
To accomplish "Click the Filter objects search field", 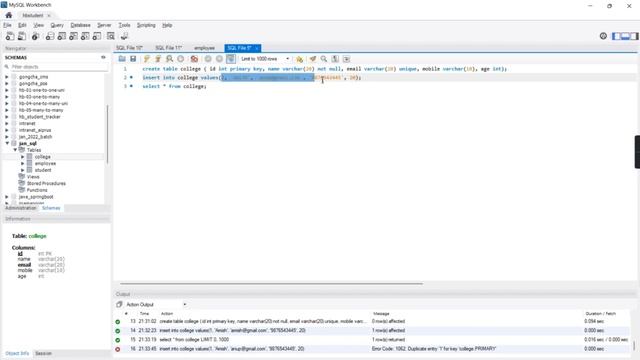I will 57,67.
